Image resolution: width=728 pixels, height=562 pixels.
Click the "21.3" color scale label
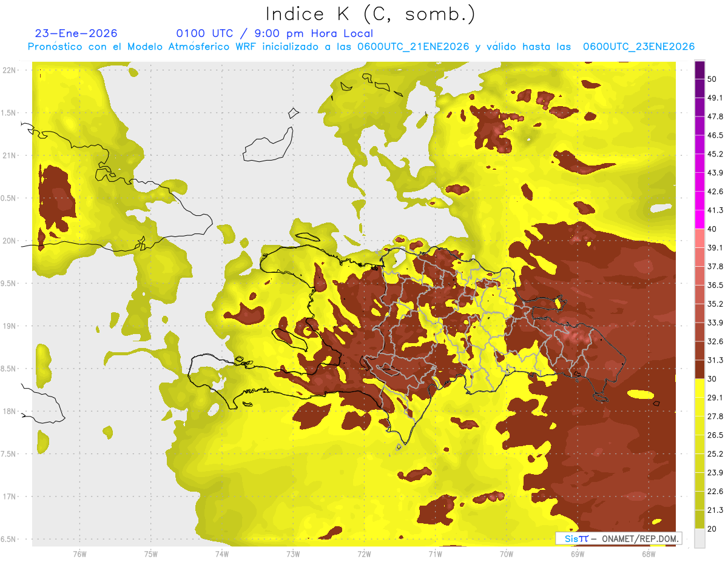click(715, 510)
